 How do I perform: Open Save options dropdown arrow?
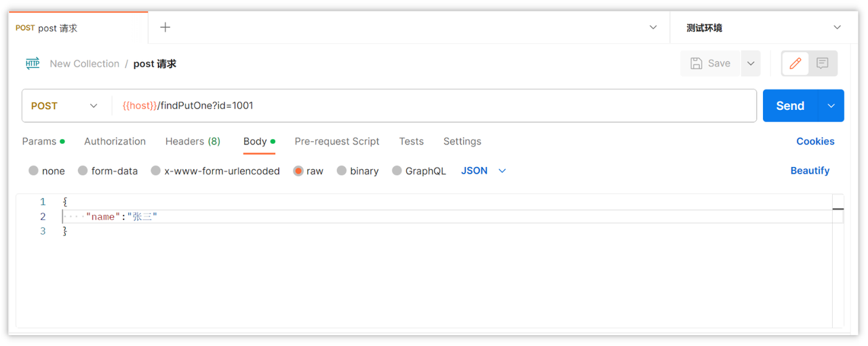(x=751, y=63)
